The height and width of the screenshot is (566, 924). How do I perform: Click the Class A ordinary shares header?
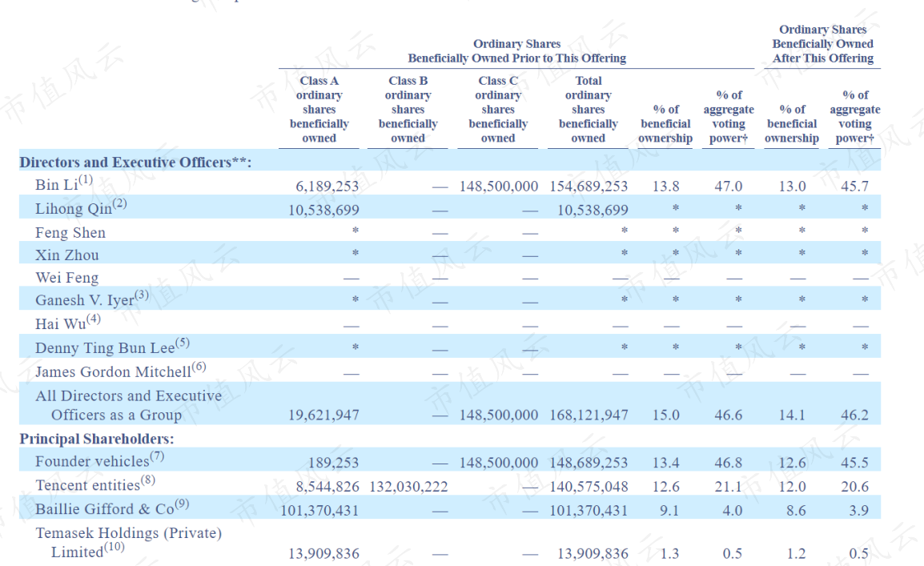click(319, 109)
